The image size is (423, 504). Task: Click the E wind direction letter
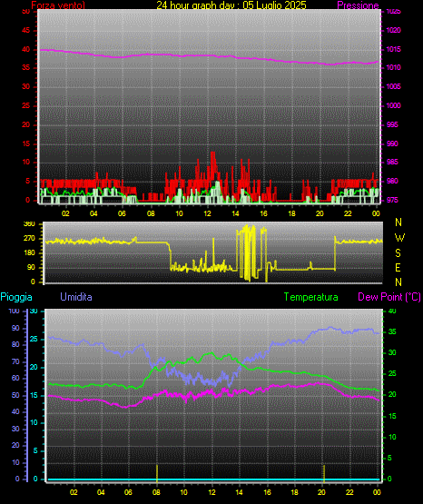(398, 267)
